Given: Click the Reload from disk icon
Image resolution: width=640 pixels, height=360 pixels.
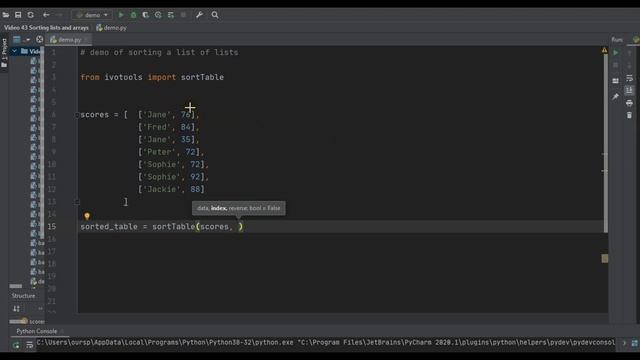Looking at the screenshot, I should click(x=31, y=15).
